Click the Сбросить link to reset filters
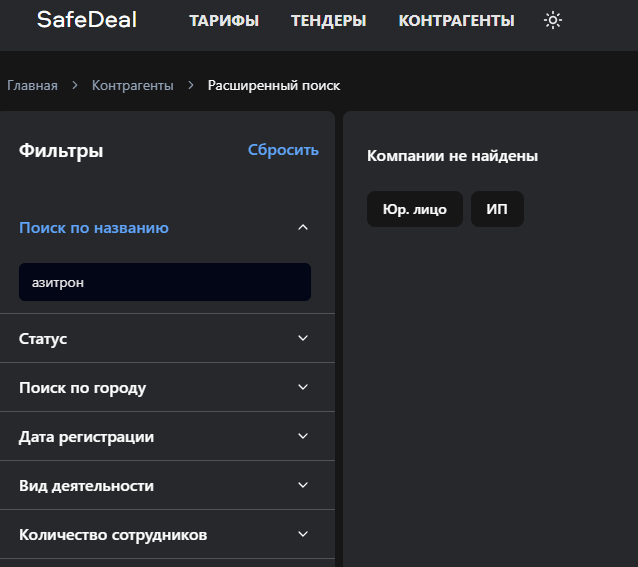Viewport: 638px width, 567px height. point(283,150)
